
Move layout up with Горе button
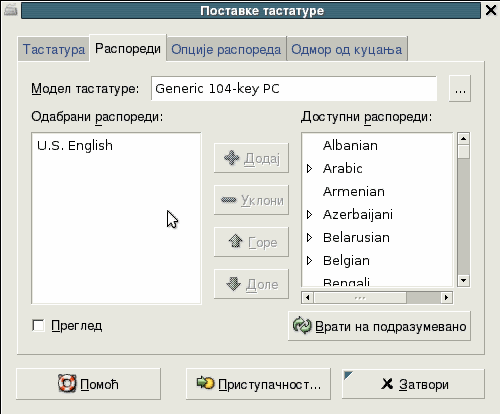251,242
